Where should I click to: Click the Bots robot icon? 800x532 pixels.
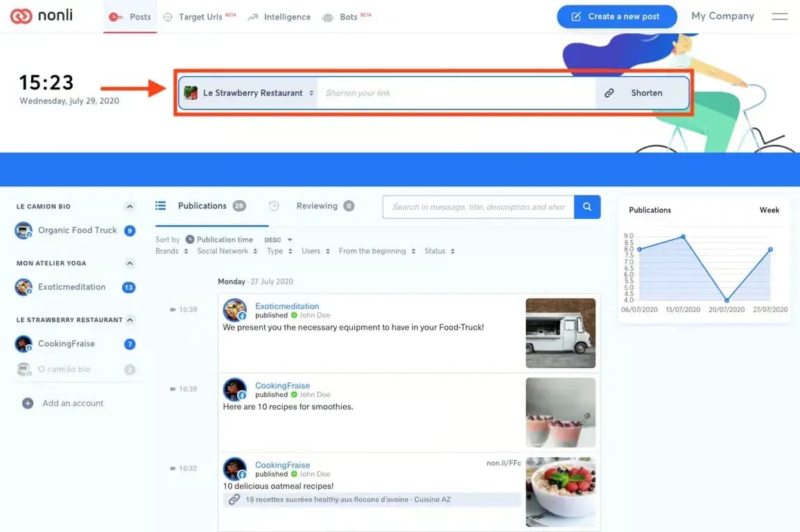[327, 17]
